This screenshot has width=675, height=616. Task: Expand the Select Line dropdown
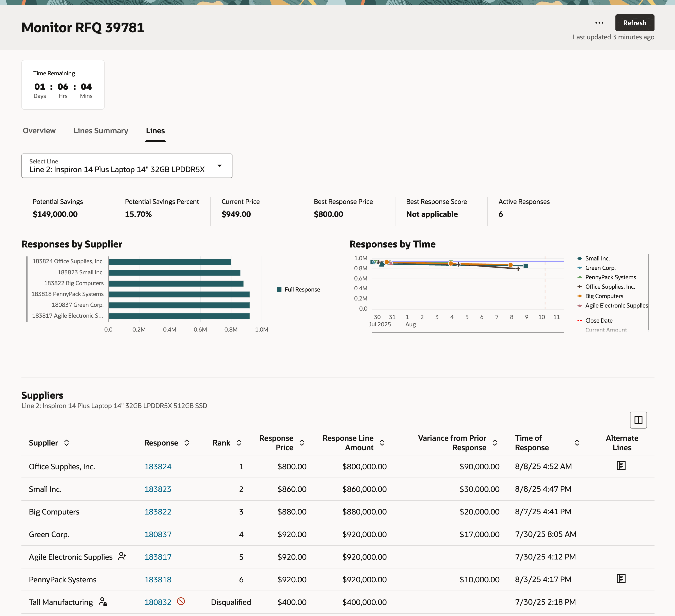220,166
